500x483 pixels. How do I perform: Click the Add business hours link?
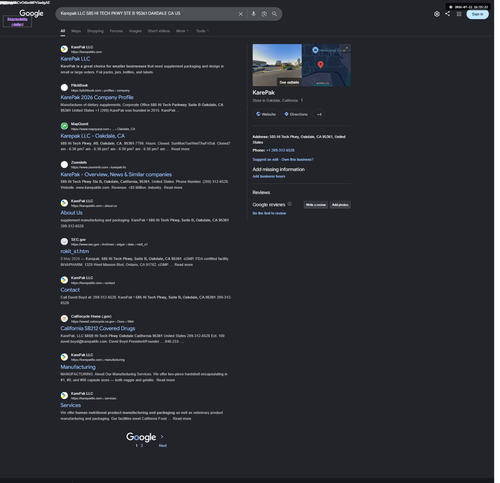[269, 176]
